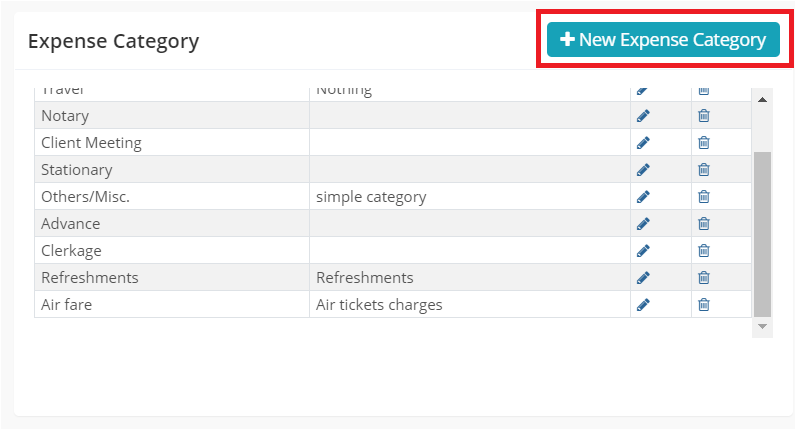Screen dimensions: 795x430
Task: Delete the Advance category
Action: click(703, 224)
